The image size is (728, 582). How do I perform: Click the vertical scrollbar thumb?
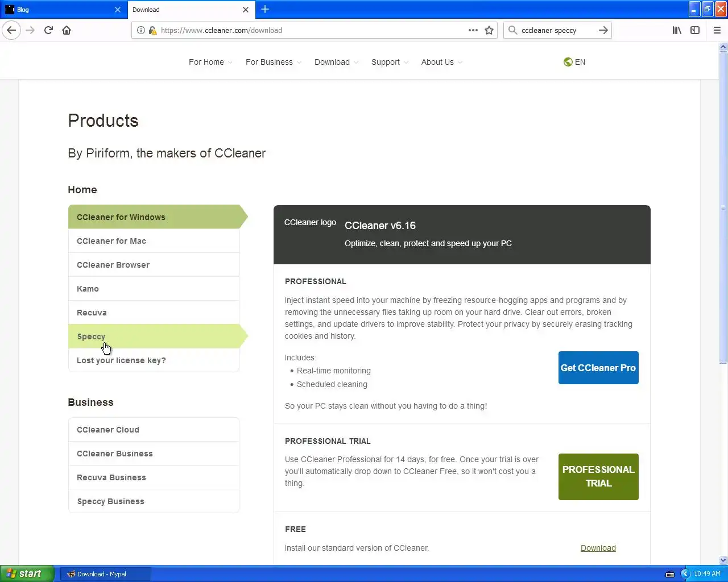[x=723, y=207]
